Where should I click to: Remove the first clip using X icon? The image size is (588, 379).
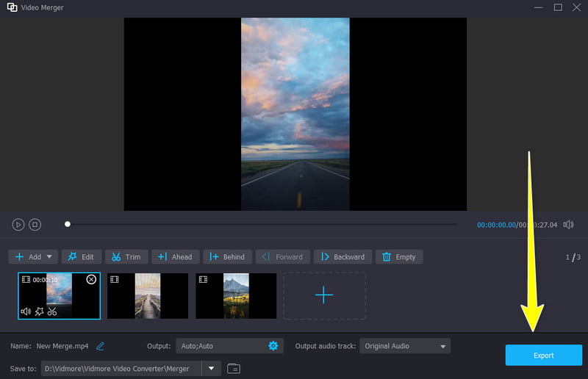(x=91, y=279)
